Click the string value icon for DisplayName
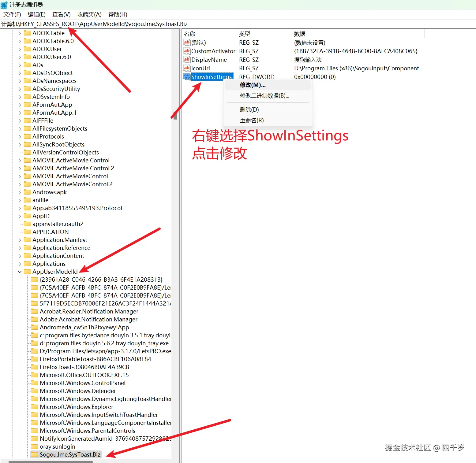476x463 pixels. click(x=187, y=60)
